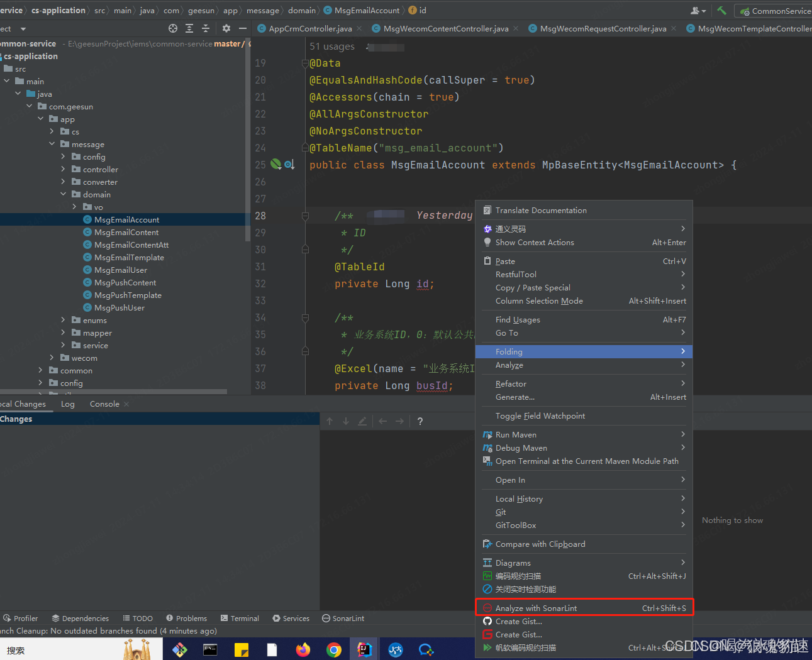This screenshot has height=660, width=812.
Task: Open the Folding submenu in context menu
Action: click(584, 352)
